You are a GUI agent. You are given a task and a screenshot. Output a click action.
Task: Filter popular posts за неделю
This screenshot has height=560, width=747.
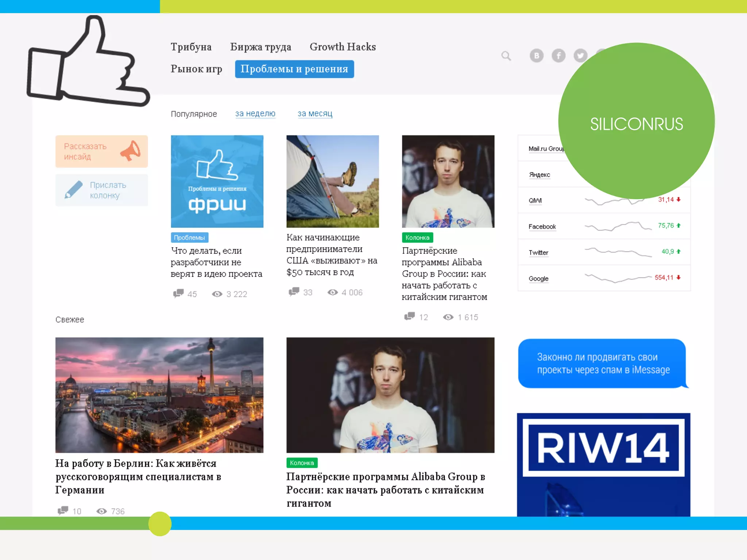(255, 113)
